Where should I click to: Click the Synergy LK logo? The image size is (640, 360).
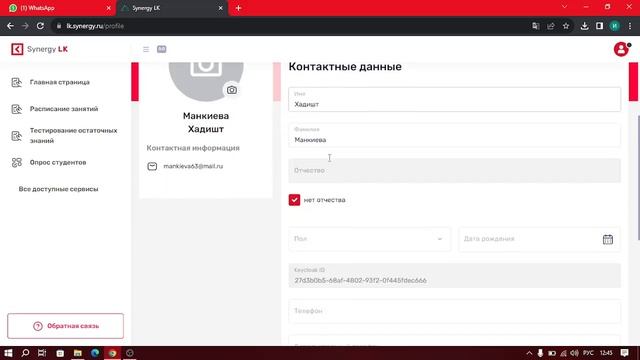click(40, 49)
